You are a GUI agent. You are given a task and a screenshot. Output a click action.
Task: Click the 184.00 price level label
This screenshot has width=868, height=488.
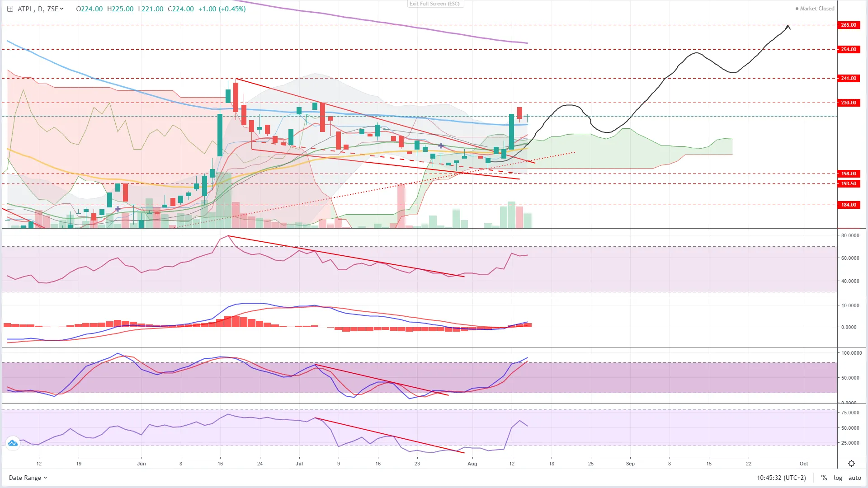point(848,205)
